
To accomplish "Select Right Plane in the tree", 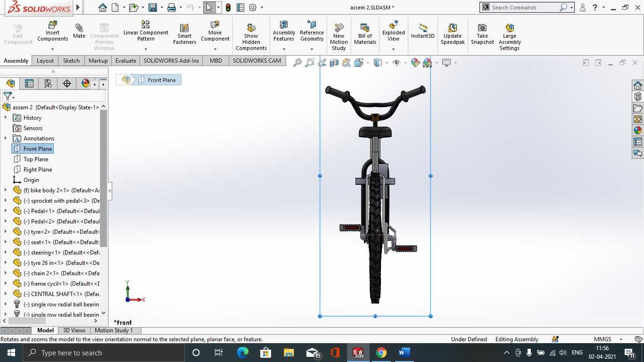I will [x=38, y=170].
